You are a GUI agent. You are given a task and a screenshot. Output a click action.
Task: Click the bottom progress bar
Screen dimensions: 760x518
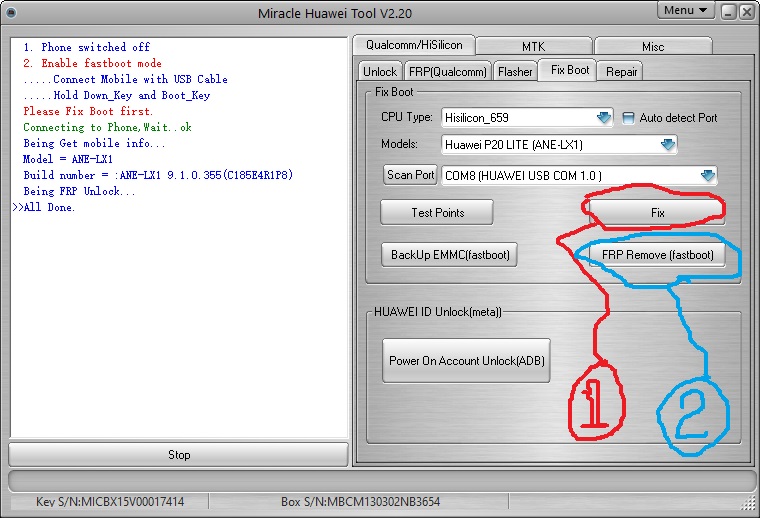coord(382,481)
